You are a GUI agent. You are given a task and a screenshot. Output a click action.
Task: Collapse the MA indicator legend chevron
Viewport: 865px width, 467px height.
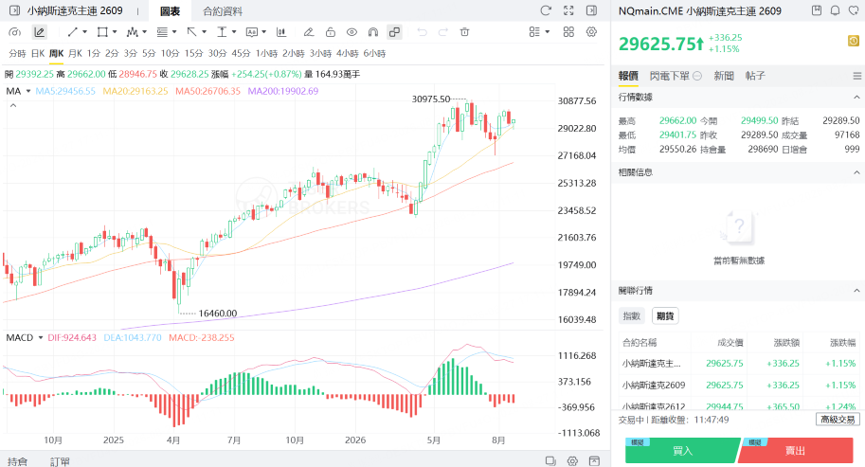13,105
